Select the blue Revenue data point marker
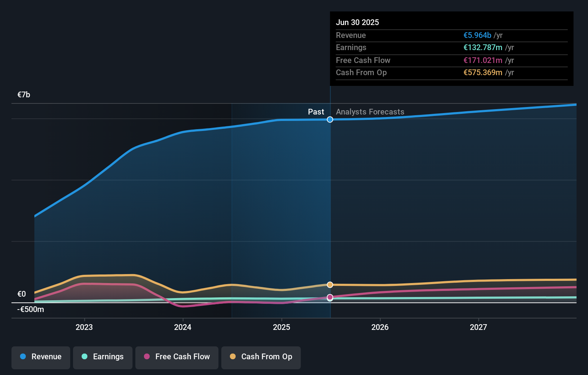 point(330,120)
